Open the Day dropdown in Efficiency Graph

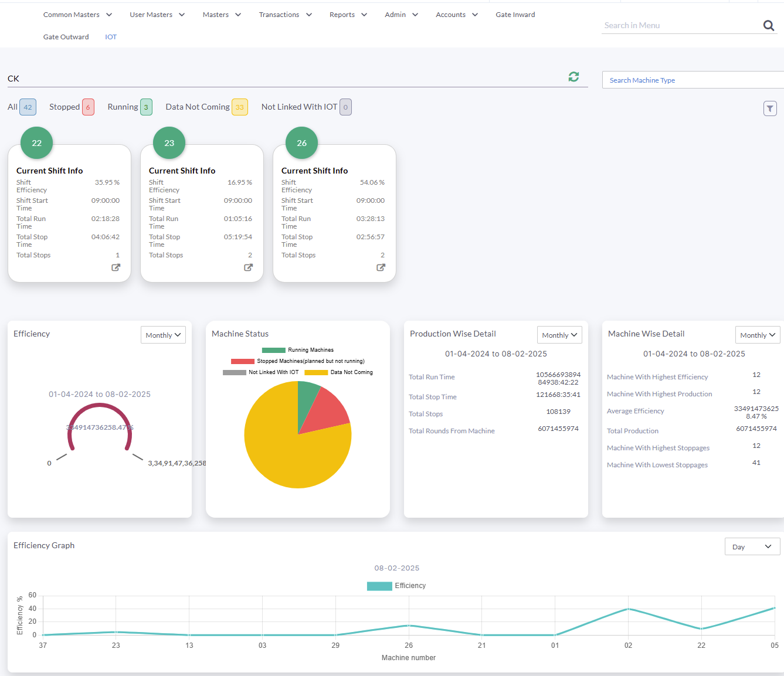pos(752,546)
